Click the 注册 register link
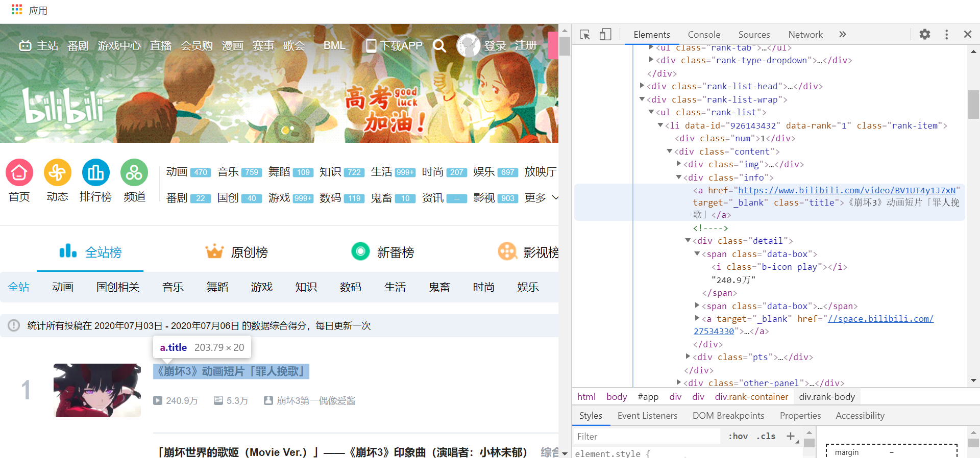Screen dimensions: 980x458 [x=526, y=46]
